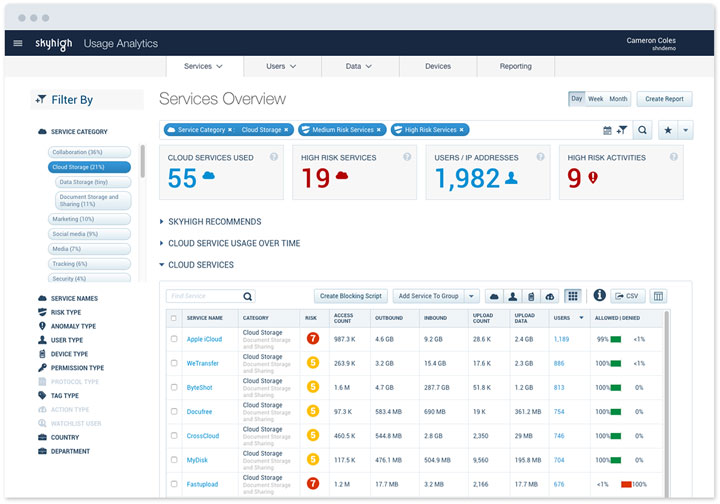Open the help icon on High Risk Activities card
Screen dimensions: 720x504
(674, 157)
